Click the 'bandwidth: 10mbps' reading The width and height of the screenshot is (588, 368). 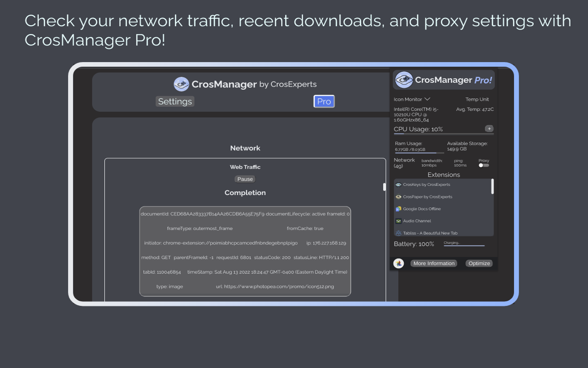pyautogui.click(x=432, y=163)
